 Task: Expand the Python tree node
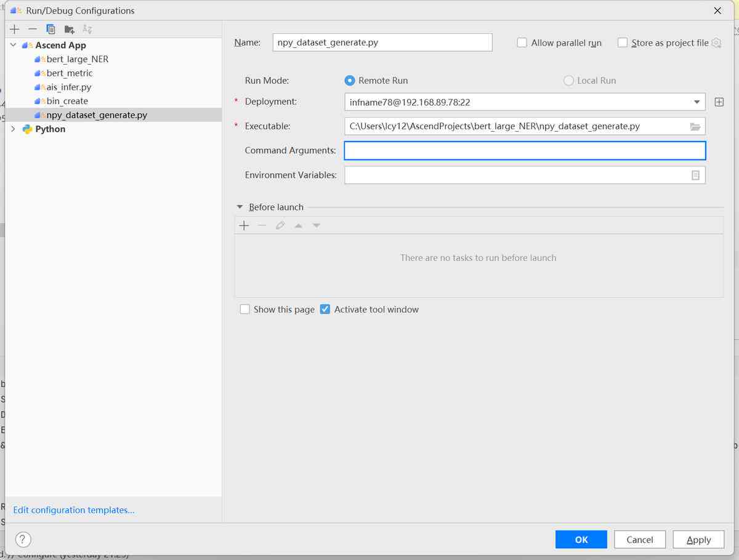coord(14,129)
